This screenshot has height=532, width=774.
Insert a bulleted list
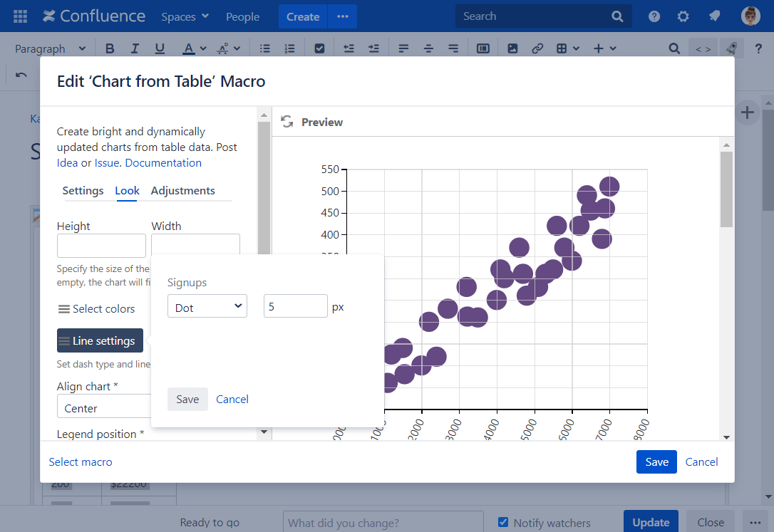(264, 48)
